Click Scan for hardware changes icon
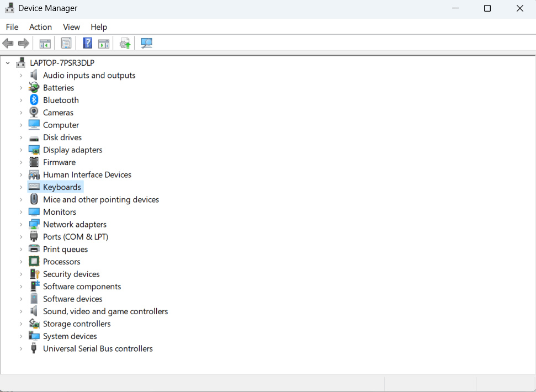The image size is (536, 392). [x=146, y=43]
